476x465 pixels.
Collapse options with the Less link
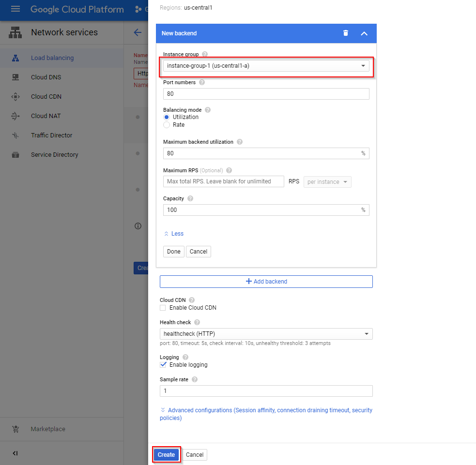[x=174, y=234]
